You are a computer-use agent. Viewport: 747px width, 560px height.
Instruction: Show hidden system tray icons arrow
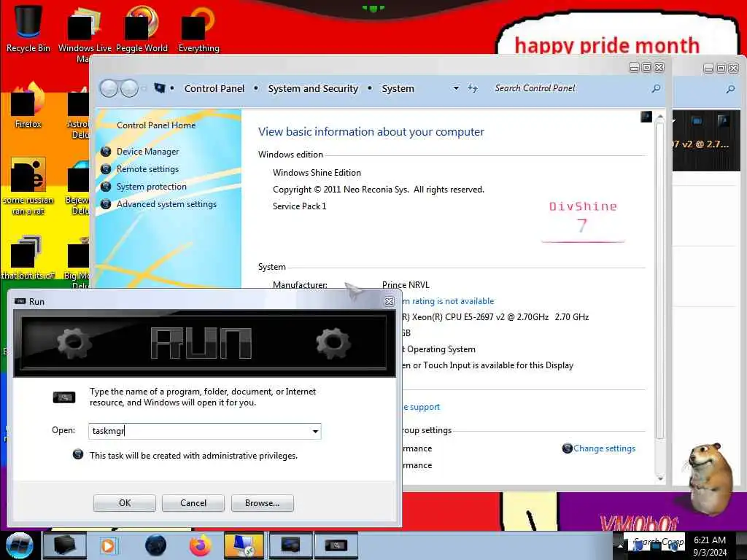[620, 545]
